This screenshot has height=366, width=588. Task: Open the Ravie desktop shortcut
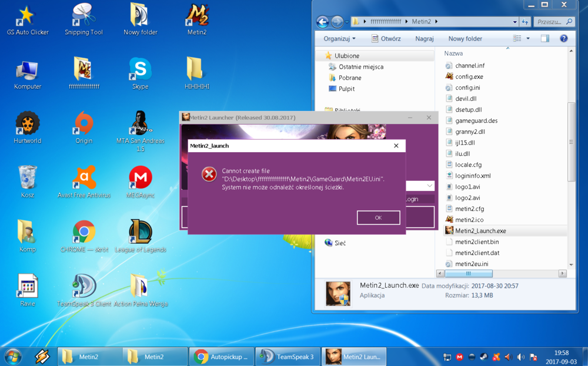tap(28, 291)
